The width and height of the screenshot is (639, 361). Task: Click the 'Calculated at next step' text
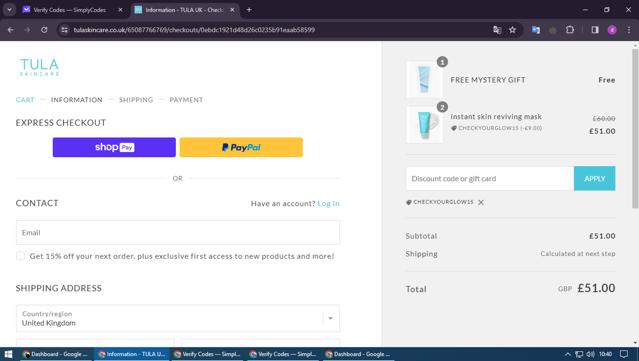click(578, 253)
